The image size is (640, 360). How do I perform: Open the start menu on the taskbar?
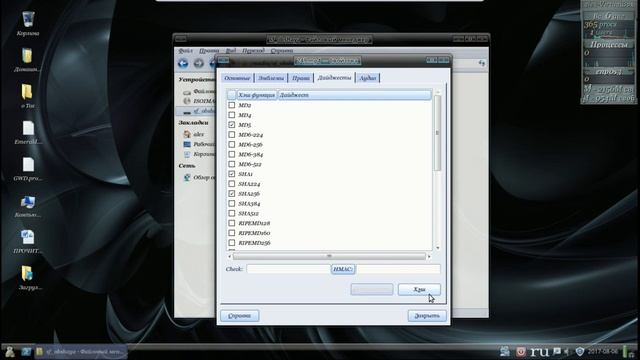click(9, 351)
